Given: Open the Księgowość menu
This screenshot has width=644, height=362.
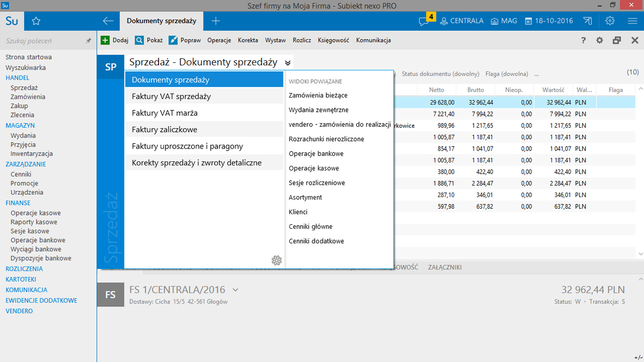Looking at the screenshot, I should [x=333, y=40].
